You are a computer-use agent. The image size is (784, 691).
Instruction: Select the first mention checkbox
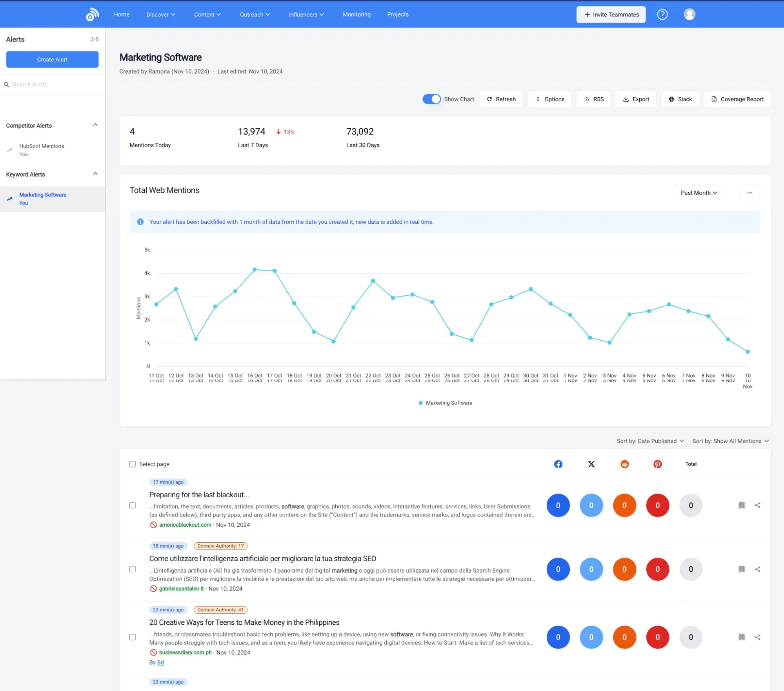pyautogui.click(x=133, y=506)
